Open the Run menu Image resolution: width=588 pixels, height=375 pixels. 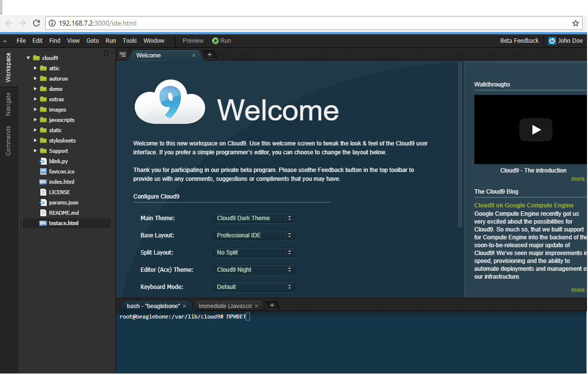pyautogui.click(x=111, y=41)
